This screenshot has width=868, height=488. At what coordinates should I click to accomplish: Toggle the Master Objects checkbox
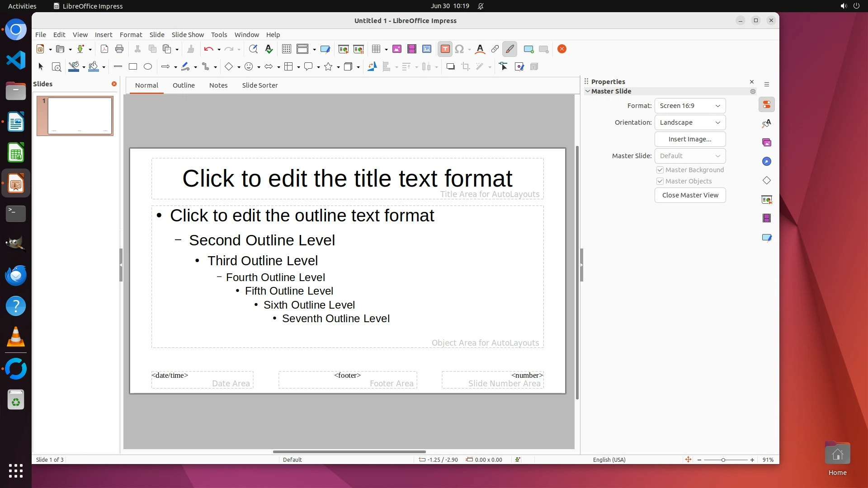(x=660, y=181)
